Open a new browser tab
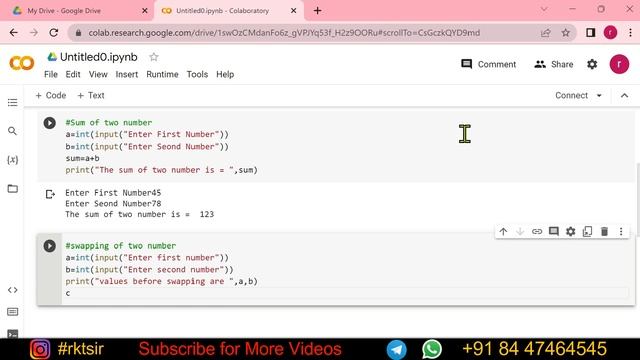This screenshot has height=360, width=640. pos(318,11)
